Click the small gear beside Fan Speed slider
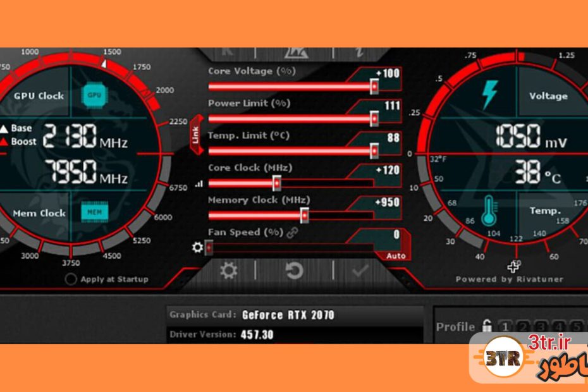The height and width of the screenshot is (392, 588). tap(197, 247)
